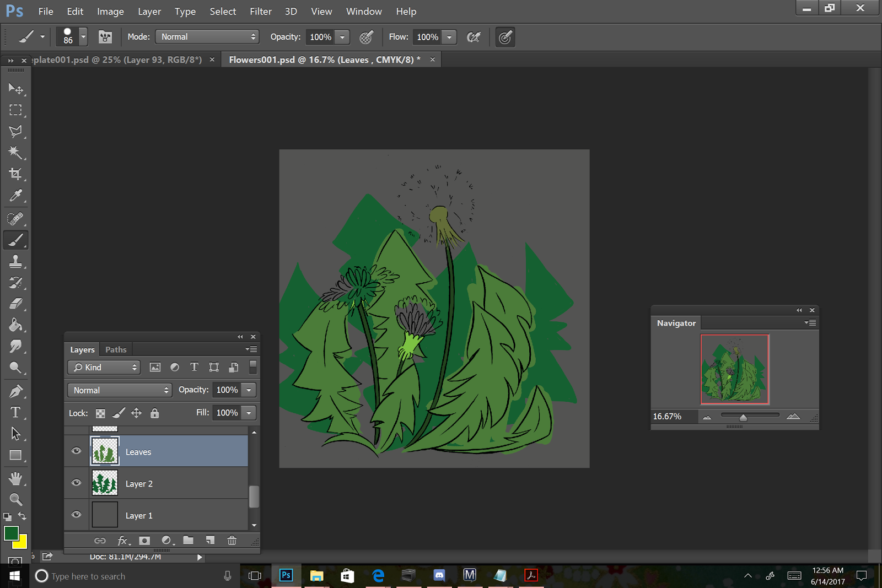The width and height of the screenshot is (882, 588).
Task: Open the Filter menu
Action: tap(260, 12)
